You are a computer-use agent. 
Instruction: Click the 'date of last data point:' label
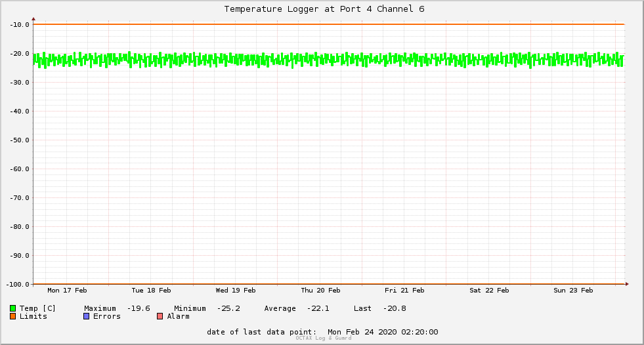coord(262,332)
